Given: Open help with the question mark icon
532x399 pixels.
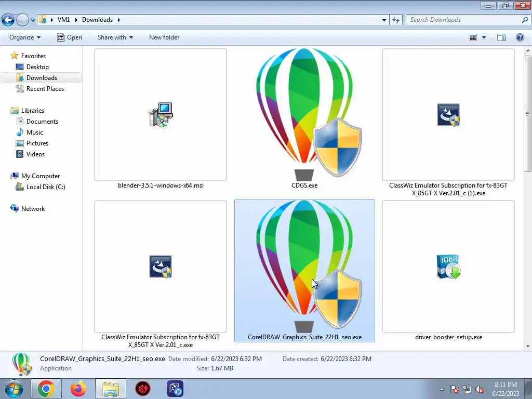Looking at the screenshot, I should (x=520, y=37).
